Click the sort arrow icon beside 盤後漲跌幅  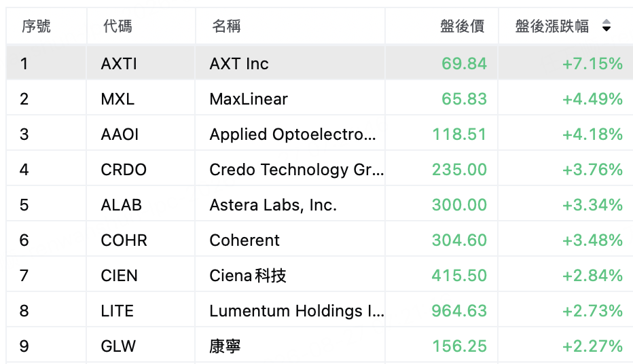pos(606,26)
